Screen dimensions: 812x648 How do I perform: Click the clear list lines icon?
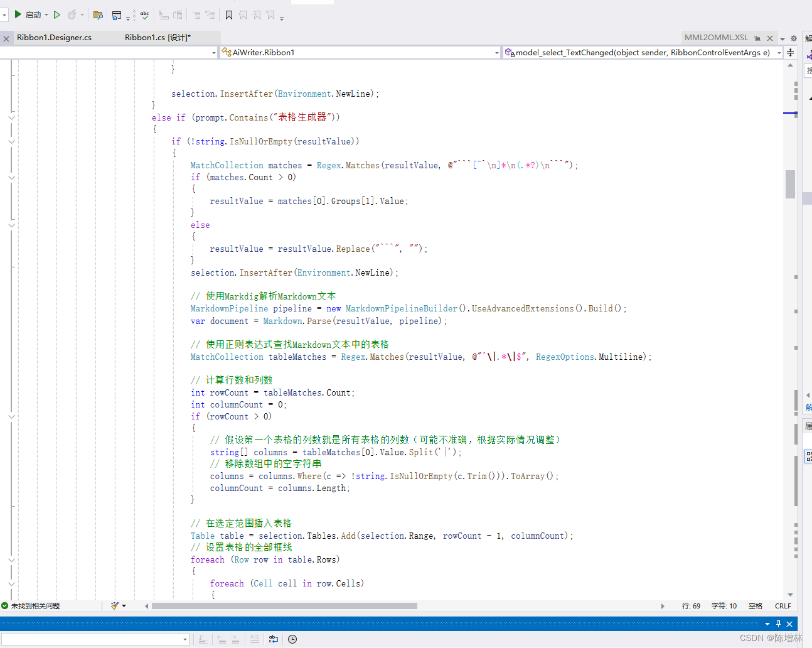[x=254, y=639]
